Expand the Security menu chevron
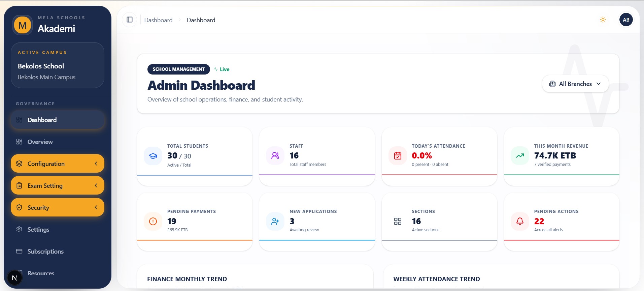Screen dimensions: 644x291 point(96,207)
